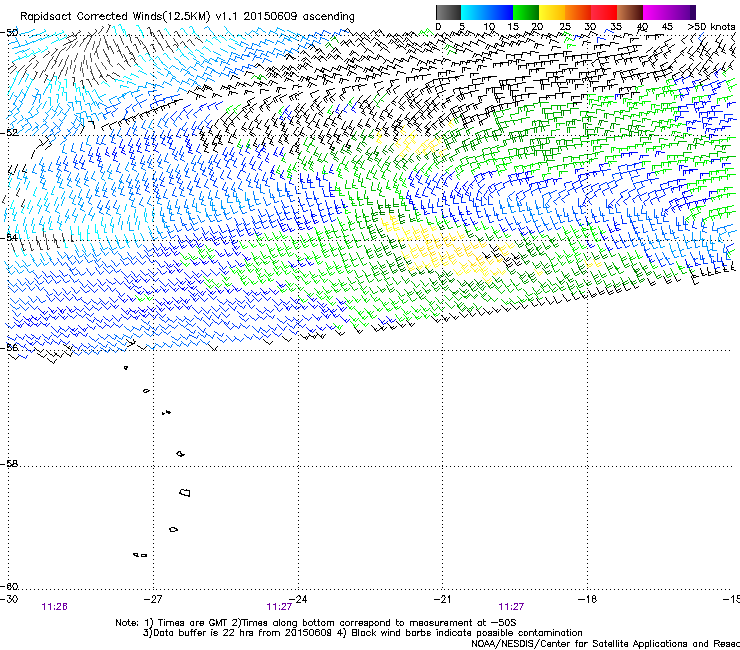The image size is (740, 650).
Task: Click the '-56' latitude axis label
Action: pos(9,347)
